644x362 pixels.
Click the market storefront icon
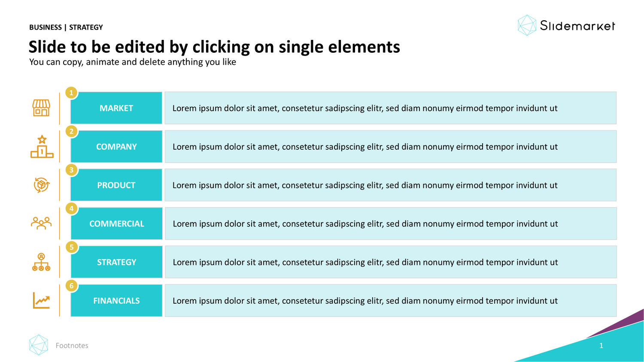[41, 108]
